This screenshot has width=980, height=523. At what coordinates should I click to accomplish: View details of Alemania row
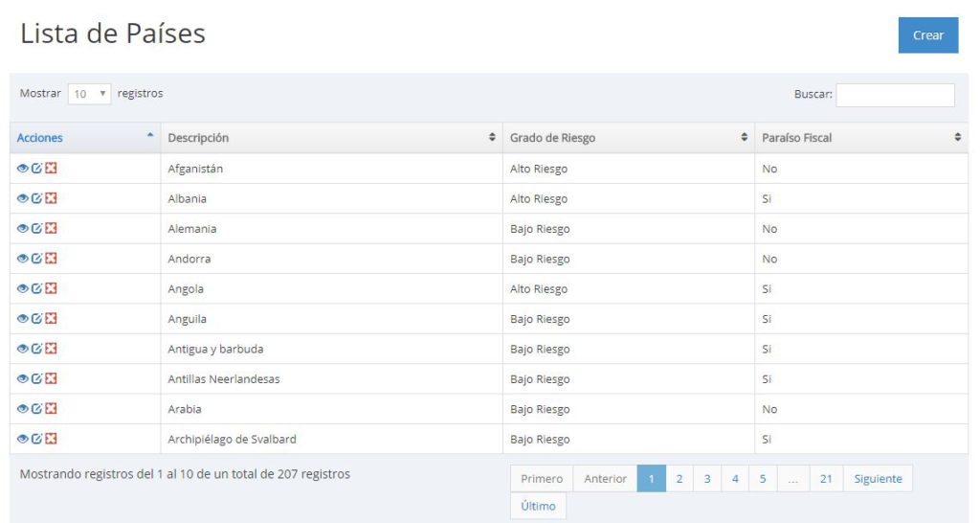pos(23,228)
